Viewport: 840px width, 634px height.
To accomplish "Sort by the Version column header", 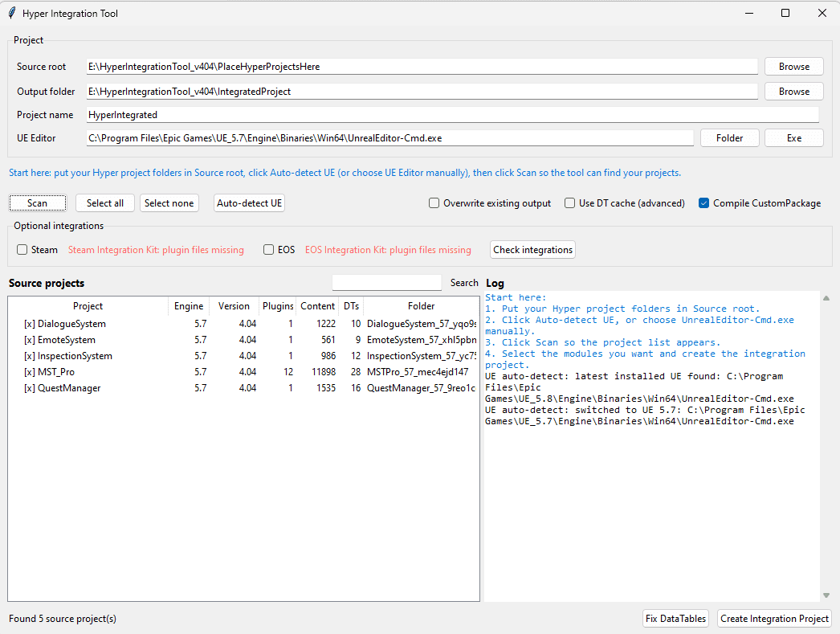I will coord(234,306).
